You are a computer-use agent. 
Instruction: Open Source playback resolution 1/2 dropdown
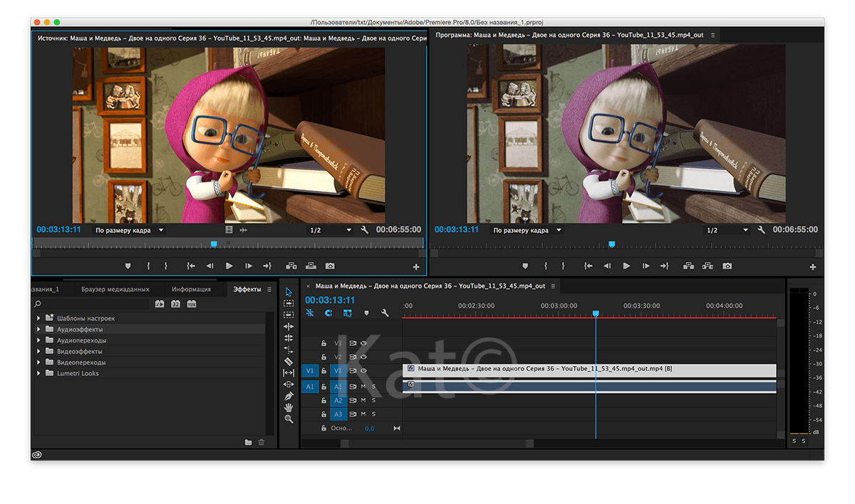(331, 230)
